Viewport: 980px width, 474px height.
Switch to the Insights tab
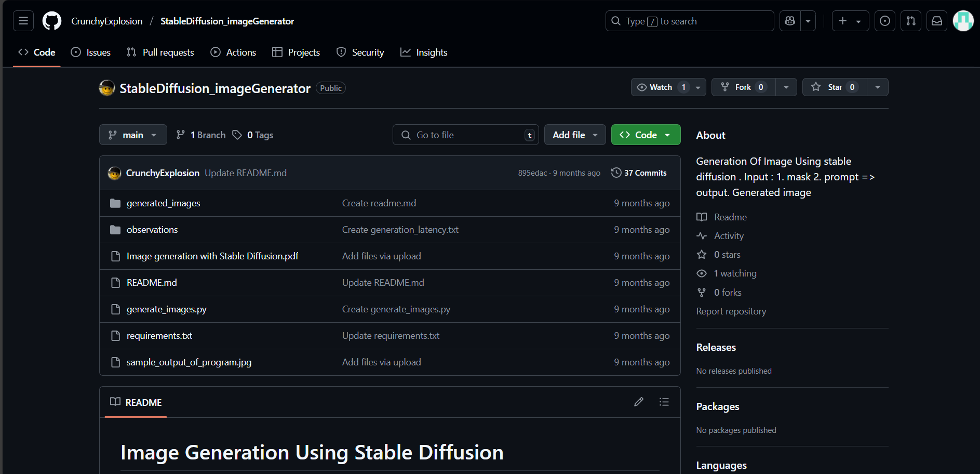424,52
